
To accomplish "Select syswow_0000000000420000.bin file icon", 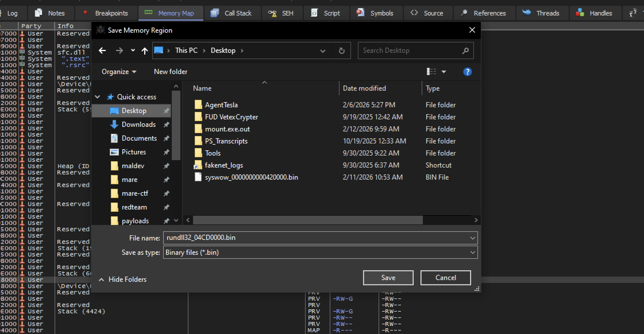I will (198, 177).
